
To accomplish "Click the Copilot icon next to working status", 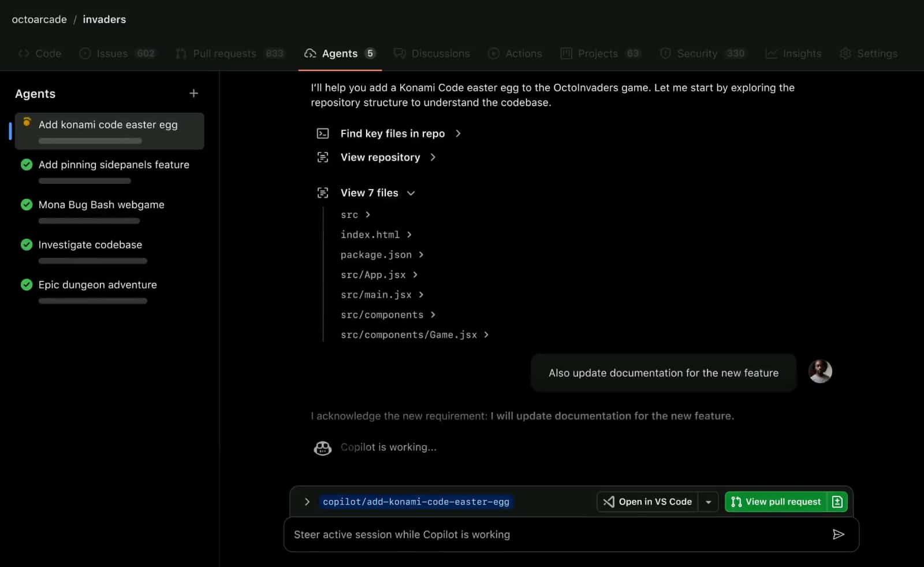I will (x=323, y=447).
